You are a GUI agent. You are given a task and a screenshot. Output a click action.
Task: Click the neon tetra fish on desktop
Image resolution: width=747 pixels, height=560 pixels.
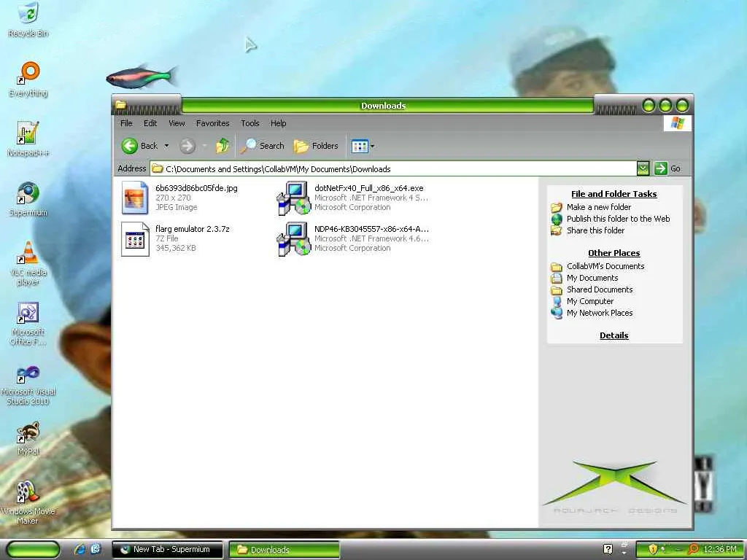coord(142,77)
